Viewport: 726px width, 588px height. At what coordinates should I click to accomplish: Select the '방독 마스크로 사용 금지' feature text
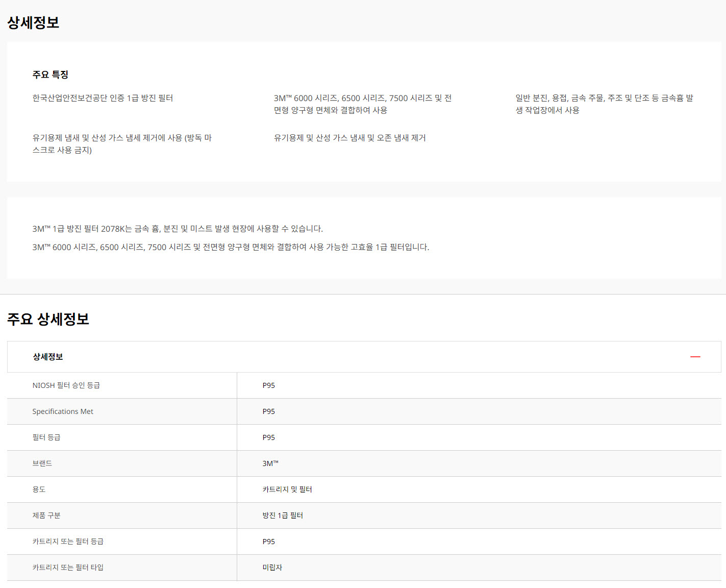tap(122, 144)
